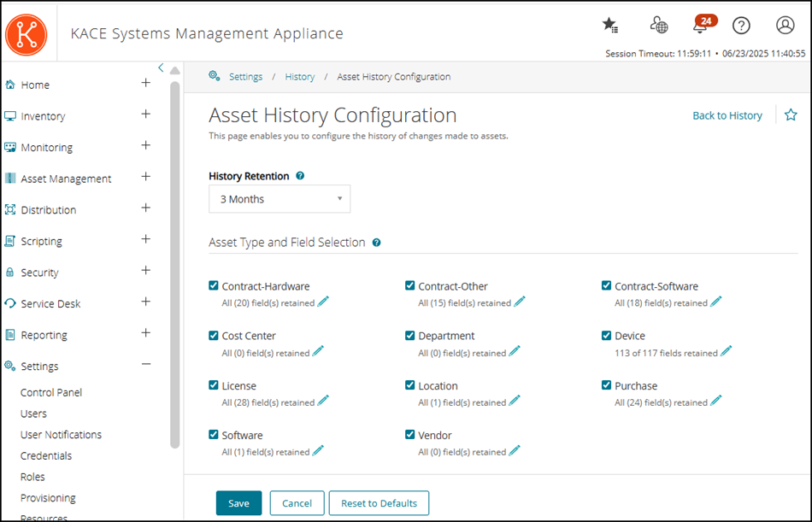
Task: Select Asset Management in the sidebar
Action: coord(68,179)
